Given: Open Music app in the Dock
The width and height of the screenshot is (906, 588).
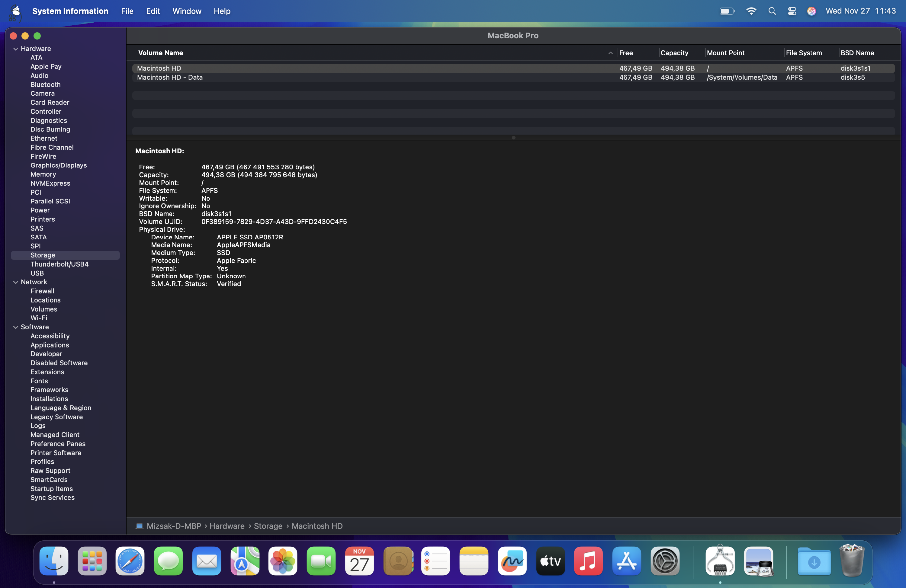Looking at the screenshot, I should pyautogui.click(x=589, y=561).
